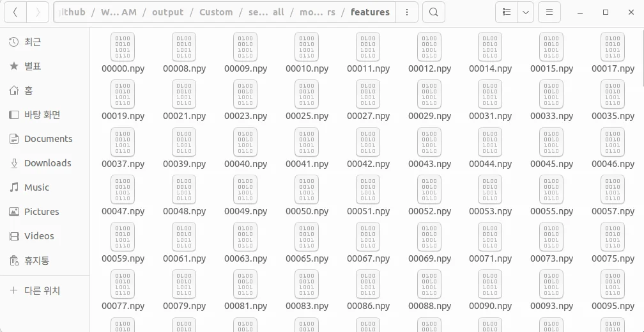Open Trash (휴지통) in sidebar
The image size is (644, 332).
tap(36, 260)
